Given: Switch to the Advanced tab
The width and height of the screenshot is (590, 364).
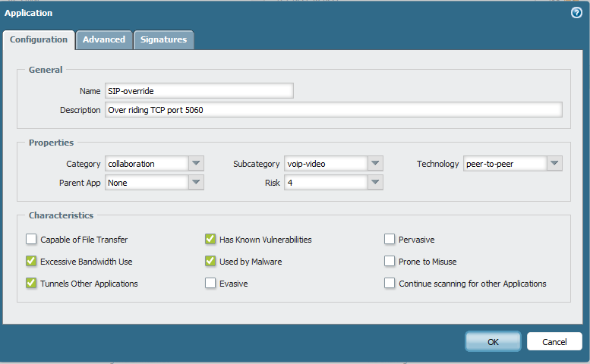Looking at the screenshot, I should click(104, 40).
